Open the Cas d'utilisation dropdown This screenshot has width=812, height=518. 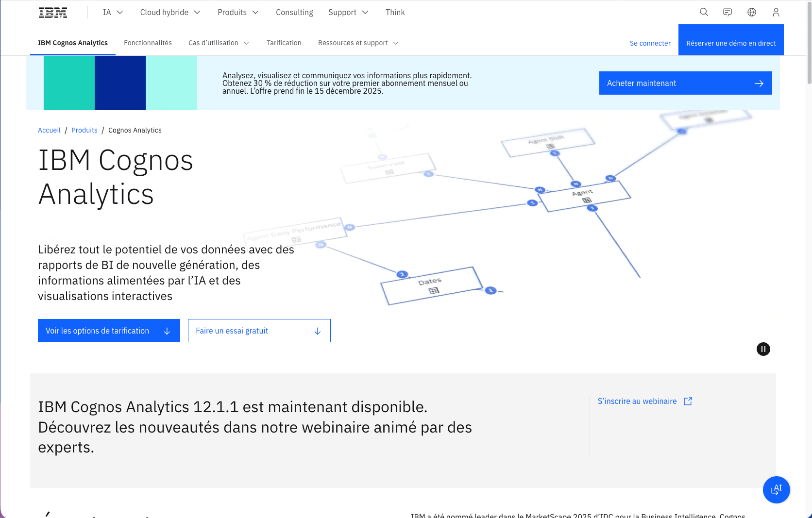[x=219, y=43]
